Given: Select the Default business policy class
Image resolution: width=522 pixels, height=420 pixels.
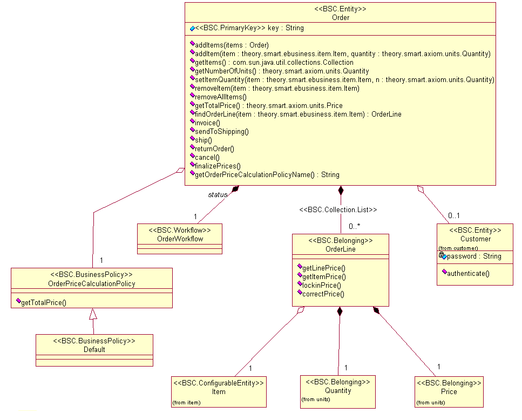Looking at the screenshot, I should pyautogui.click(x=94, y=350).
